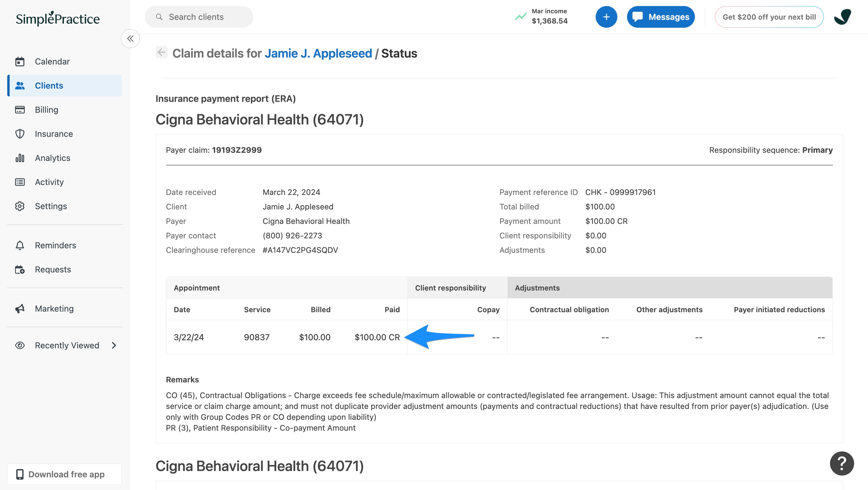Screen dimensions: 868x490
Task: Open the Recently Viewed list
Action: pyautogui.click(x=65, y=345)
